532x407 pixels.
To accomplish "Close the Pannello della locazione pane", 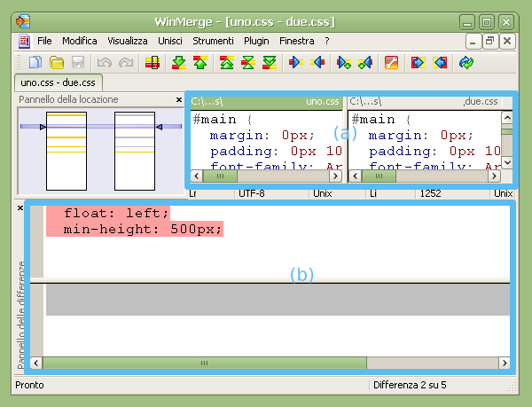I will 179,99.
